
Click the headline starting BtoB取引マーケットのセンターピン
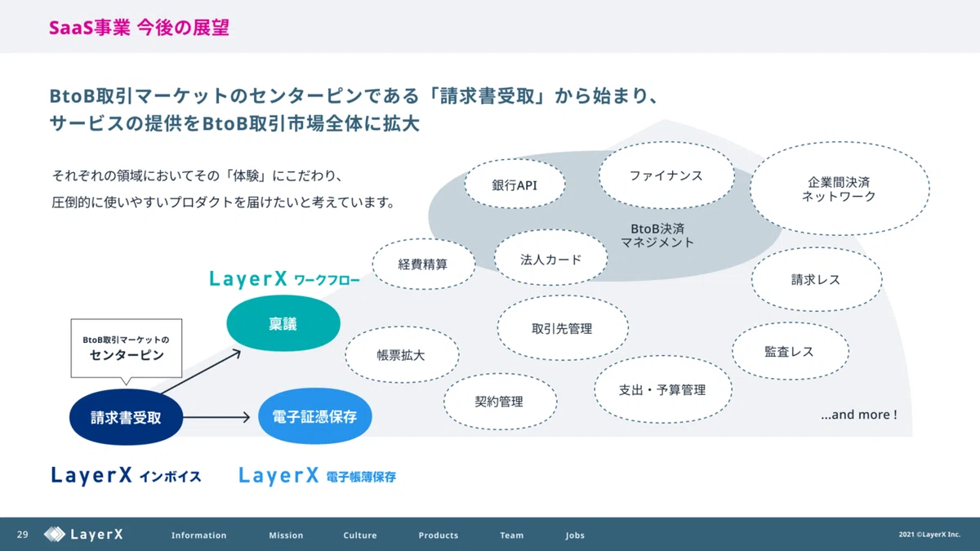(354, 96)
